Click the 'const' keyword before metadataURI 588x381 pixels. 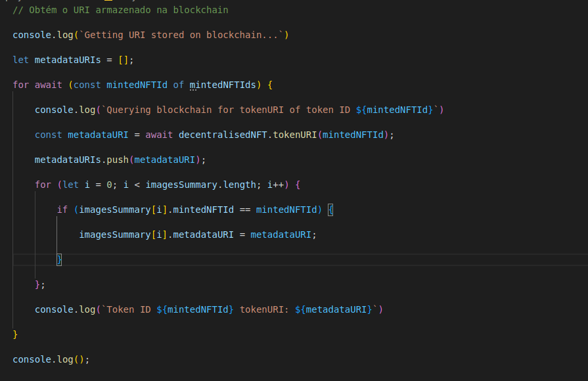point(48,135)
